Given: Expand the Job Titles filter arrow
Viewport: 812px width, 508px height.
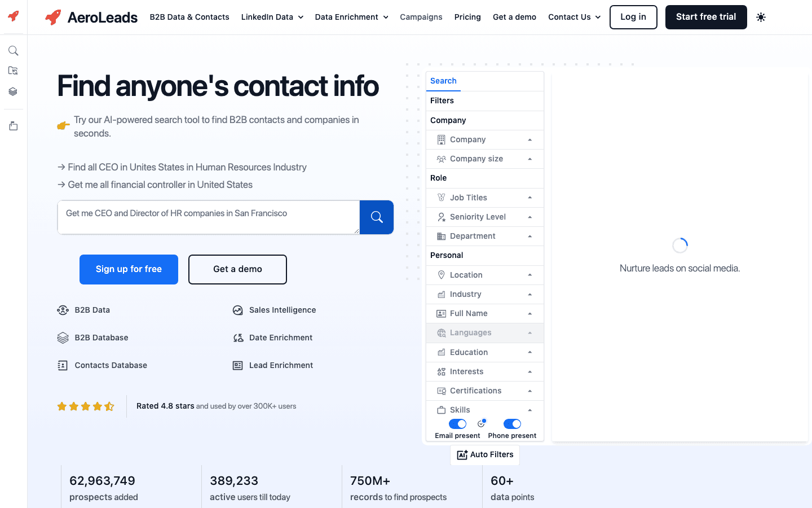Looking at the screenshot, I should point(530,198).
